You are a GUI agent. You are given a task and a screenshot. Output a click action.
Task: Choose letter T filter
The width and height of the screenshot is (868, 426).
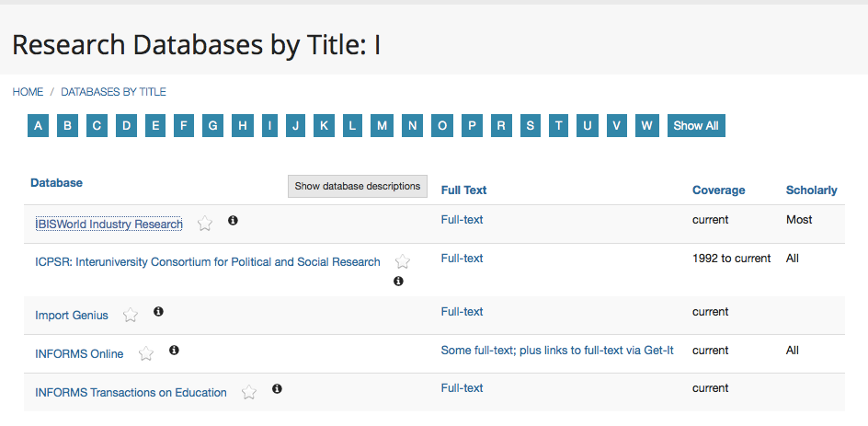click(x=558, y=126)
